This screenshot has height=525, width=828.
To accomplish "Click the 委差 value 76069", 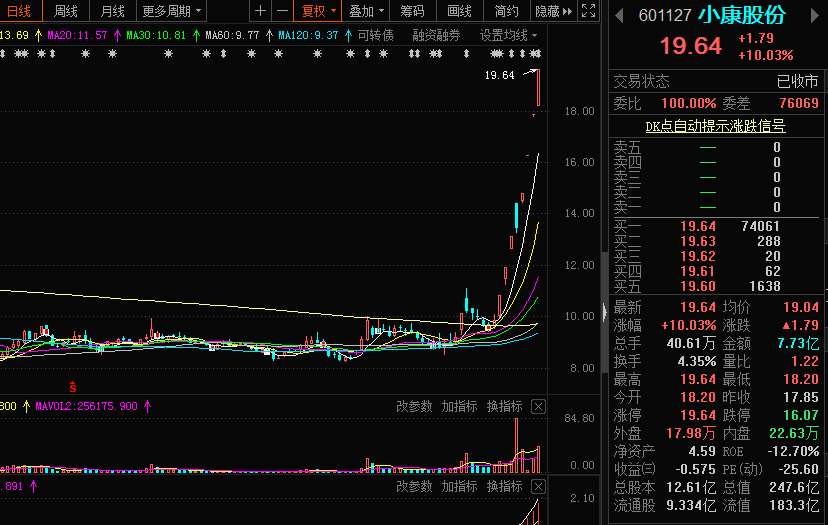I will click(x=799, y=103).
